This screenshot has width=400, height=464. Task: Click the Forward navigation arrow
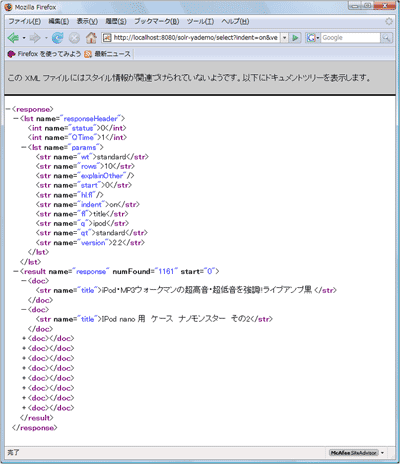point(35,38)
